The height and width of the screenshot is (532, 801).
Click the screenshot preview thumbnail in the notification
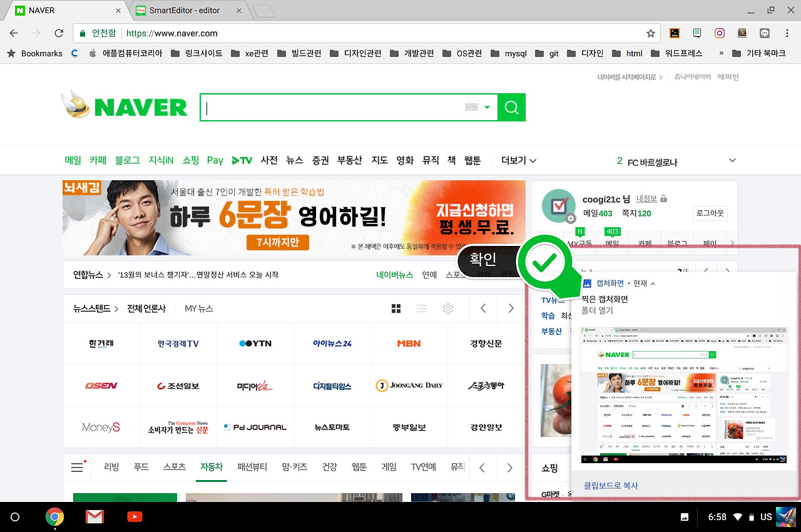(684, 394)
